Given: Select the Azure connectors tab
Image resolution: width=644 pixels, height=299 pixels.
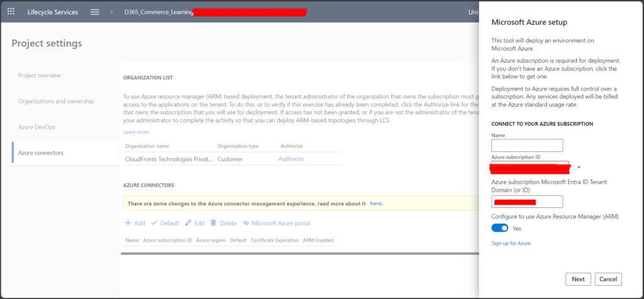Looking at the screenshot, I should (41, 153).
